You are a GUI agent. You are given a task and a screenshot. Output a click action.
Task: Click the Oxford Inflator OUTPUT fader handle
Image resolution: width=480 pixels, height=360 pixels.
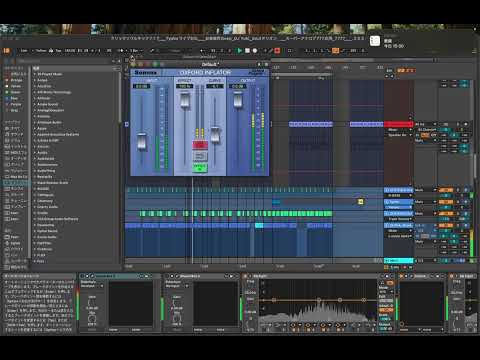(238, 100)
